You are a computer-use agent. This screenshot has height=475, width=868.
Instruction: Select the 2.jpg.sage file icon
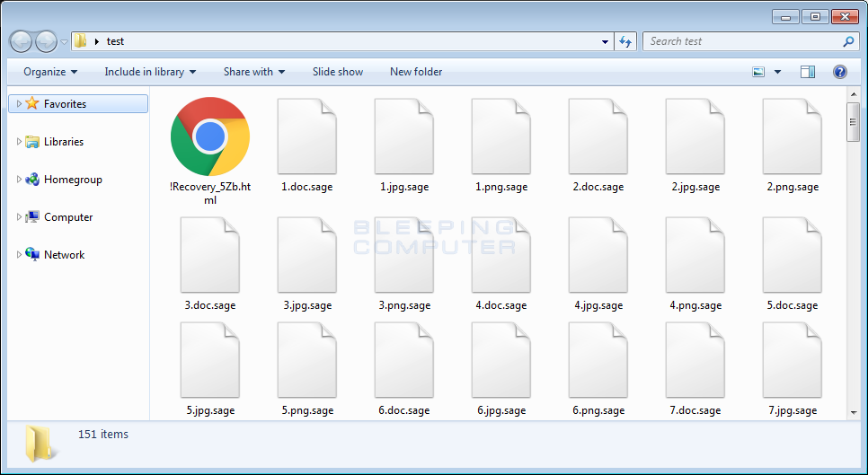[x=695, y=136]
